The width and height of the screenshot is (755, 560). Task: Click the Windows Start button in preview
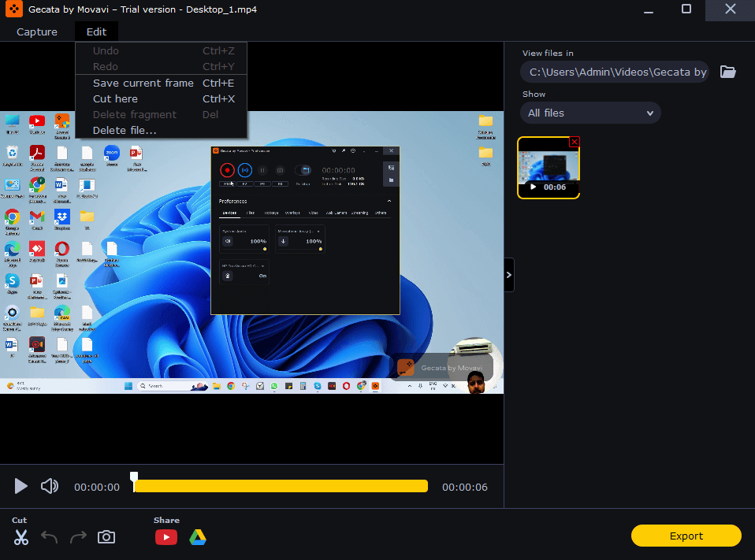click(x=128, y=386)
